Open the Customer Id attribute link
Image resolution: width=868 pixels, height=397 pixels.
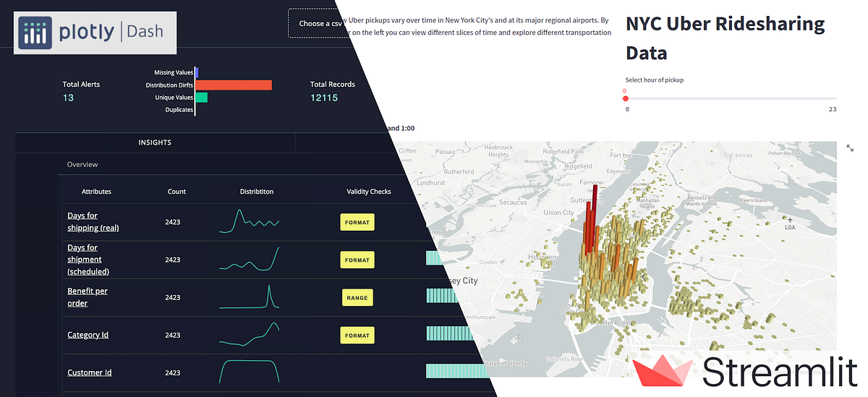click(x=90, y=372)
